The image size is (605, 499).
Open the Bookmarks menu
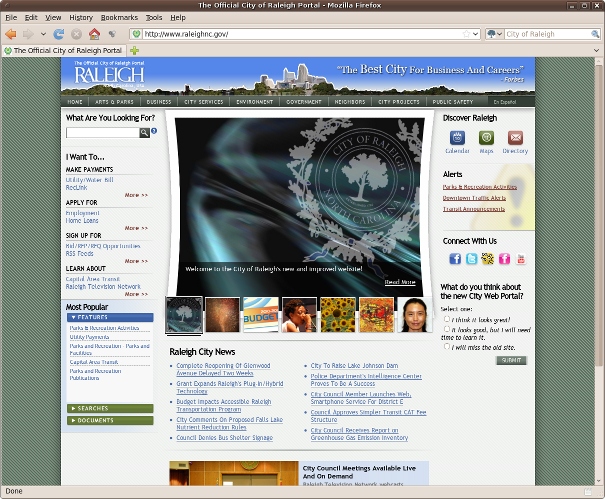coord(119,18)
